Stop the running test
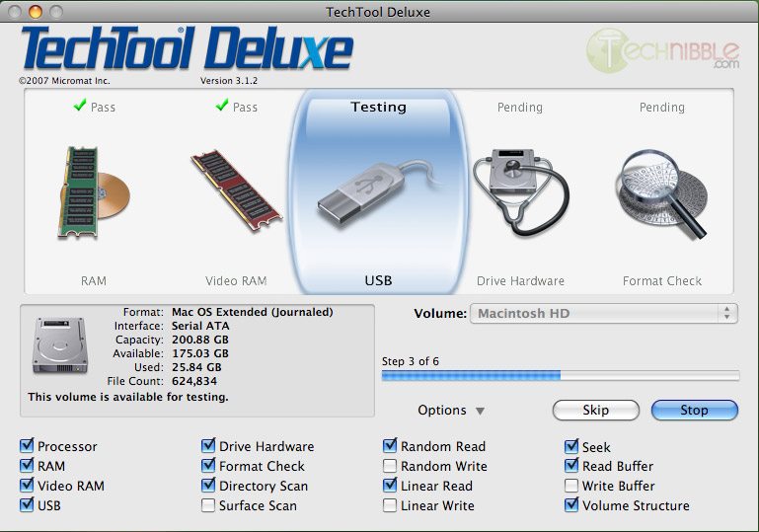Screen dimensions: 759x532 click(x=695, y=410)
